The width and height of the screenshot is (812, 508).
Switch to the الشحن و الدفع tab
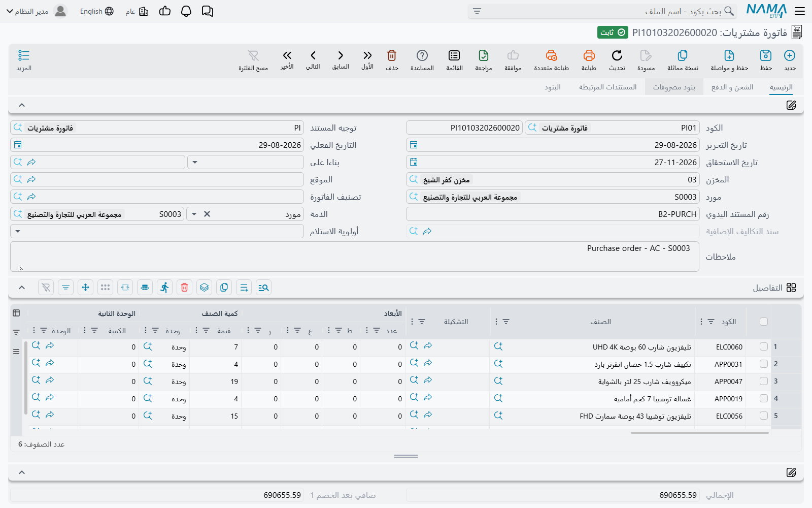pos(732,87)
